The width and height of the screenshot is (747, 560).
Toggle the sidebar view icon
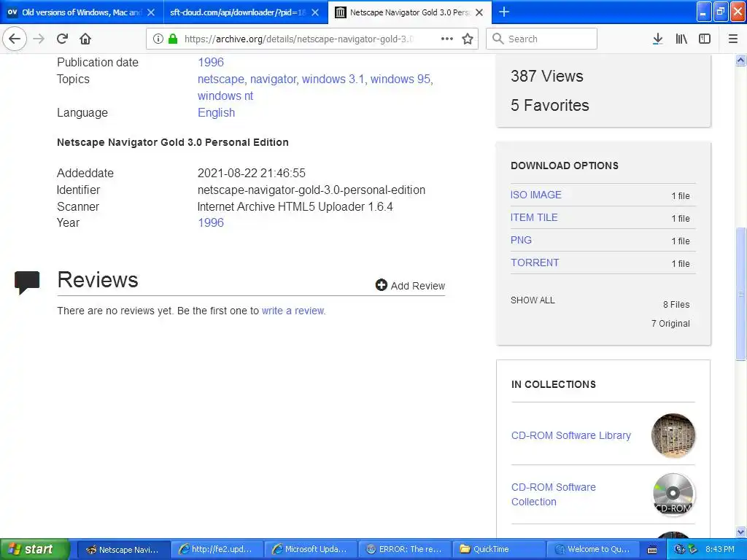pos(705,39)
